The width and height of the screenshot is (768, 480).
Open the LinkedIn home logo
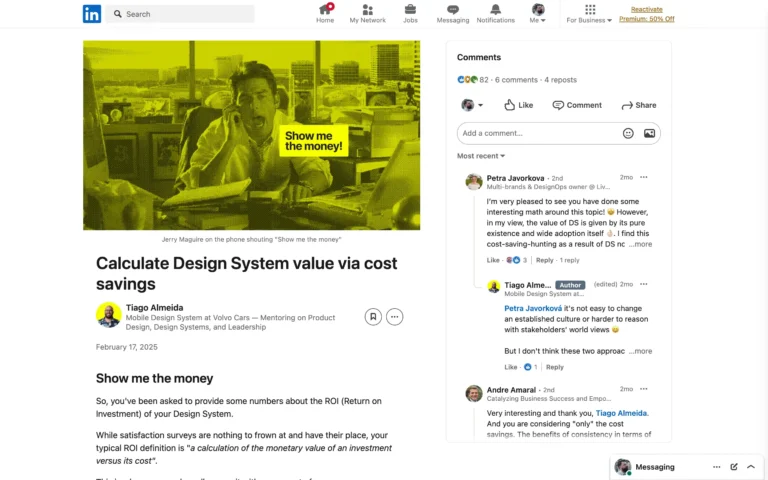(92, 14)
